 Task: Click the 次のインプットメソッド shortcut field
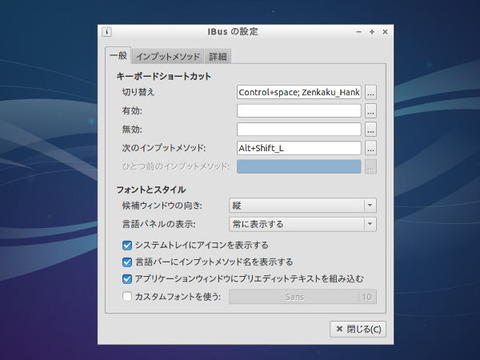coord(299,148)
